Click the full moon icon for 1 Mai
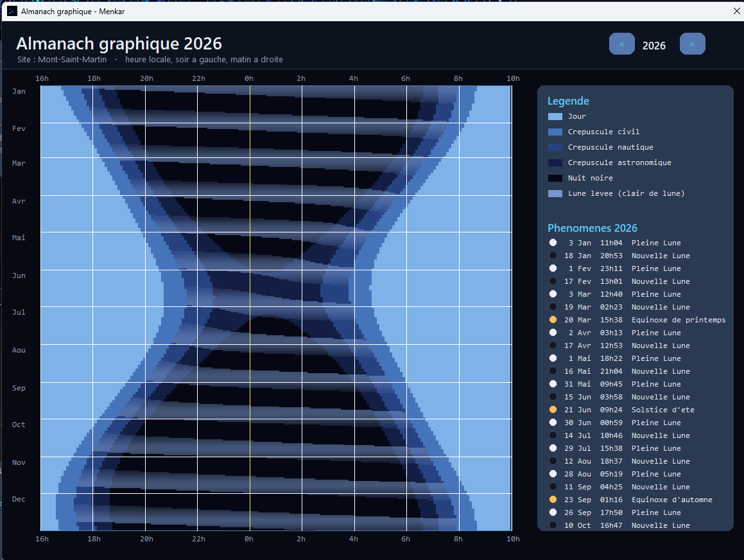744x560 pixels. click(553, 358)
